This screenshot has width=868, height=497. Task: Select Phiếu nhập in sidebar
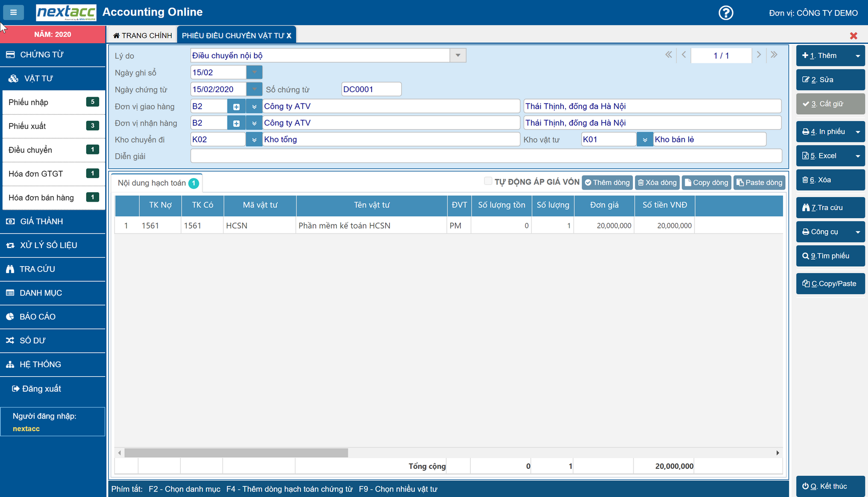29,102
